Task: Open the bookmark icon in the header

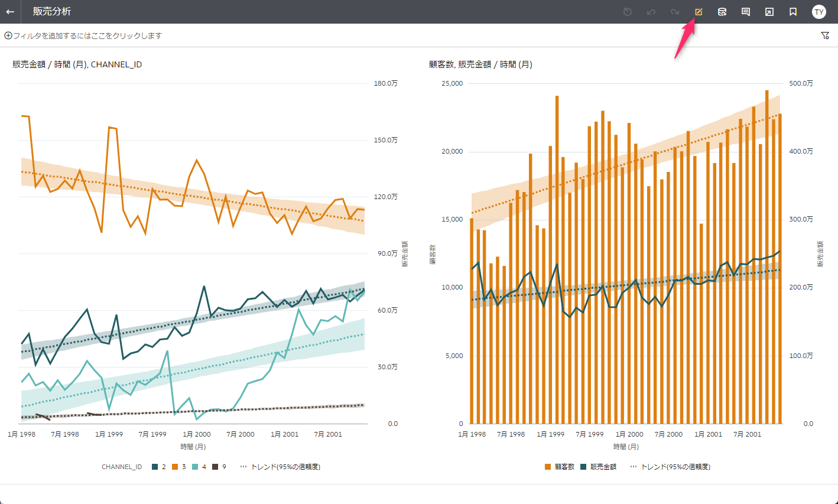Action: [793, 12]
